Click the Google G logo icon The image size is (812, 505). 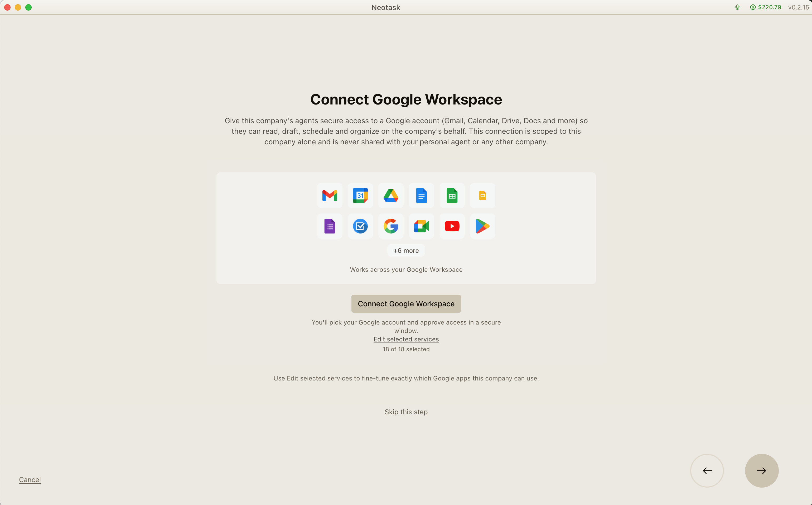[x=391, y=226]
